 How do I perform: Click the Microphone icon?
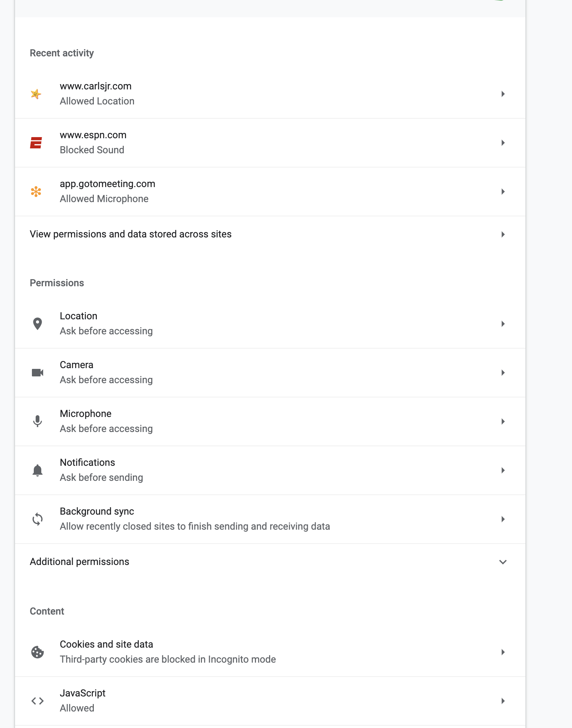pyautogui.click(x=38, y=421)
